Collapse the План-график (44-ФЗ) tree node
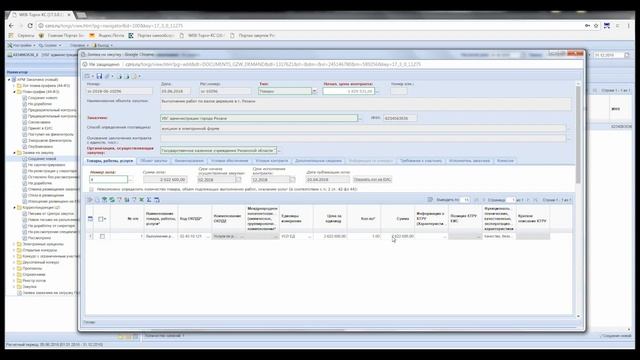 [x=14, y=92]
